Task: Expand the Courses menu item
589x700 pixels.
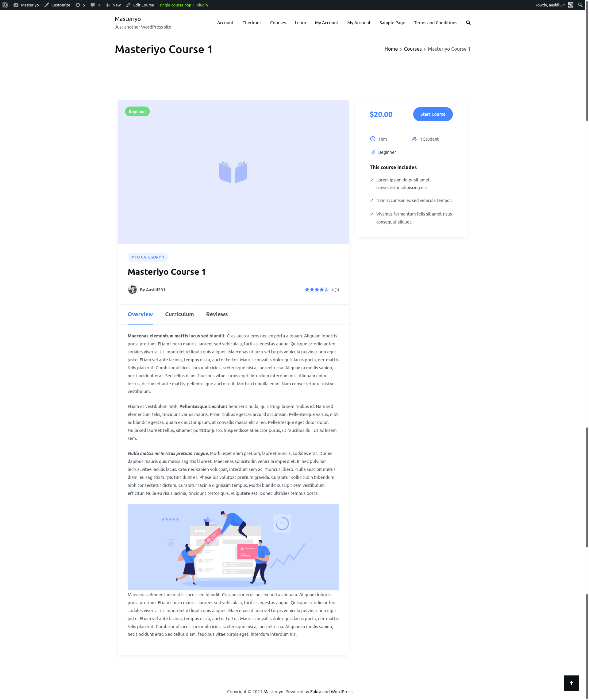Action: point(278,22)
